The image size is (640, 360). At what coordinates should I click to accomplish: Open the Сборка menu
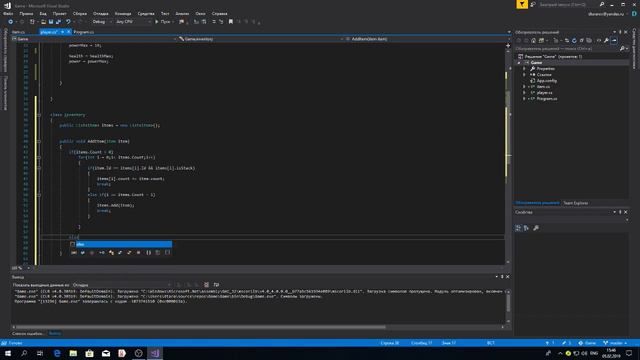pos(80,13)
